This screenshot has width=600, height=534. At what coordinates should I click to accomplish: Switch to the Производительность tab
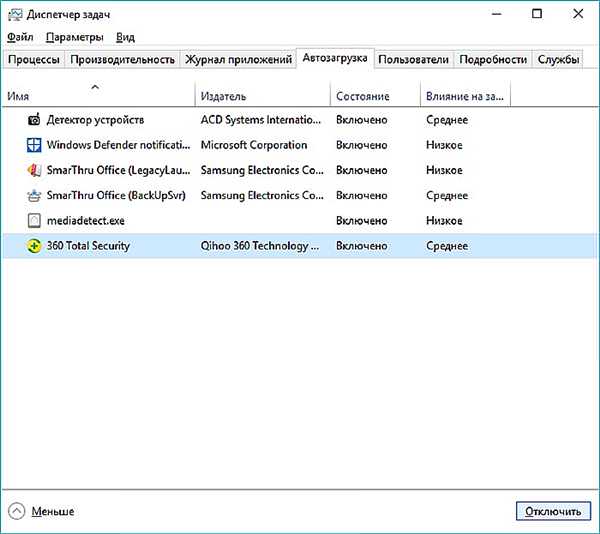122,59
